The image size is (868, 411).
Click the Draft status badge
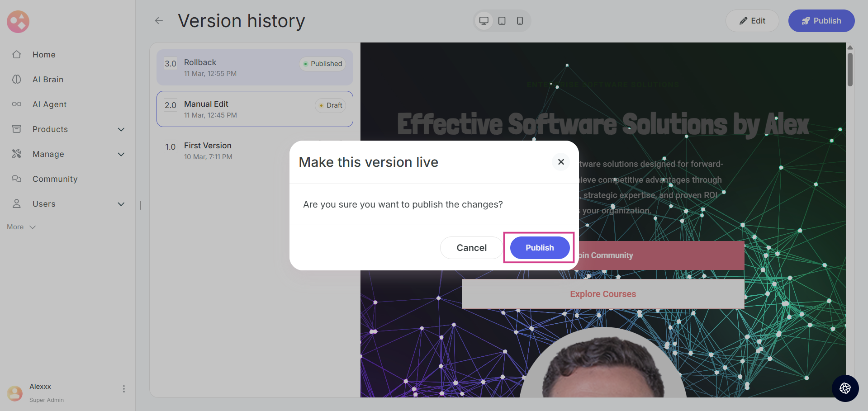(330, 105)
